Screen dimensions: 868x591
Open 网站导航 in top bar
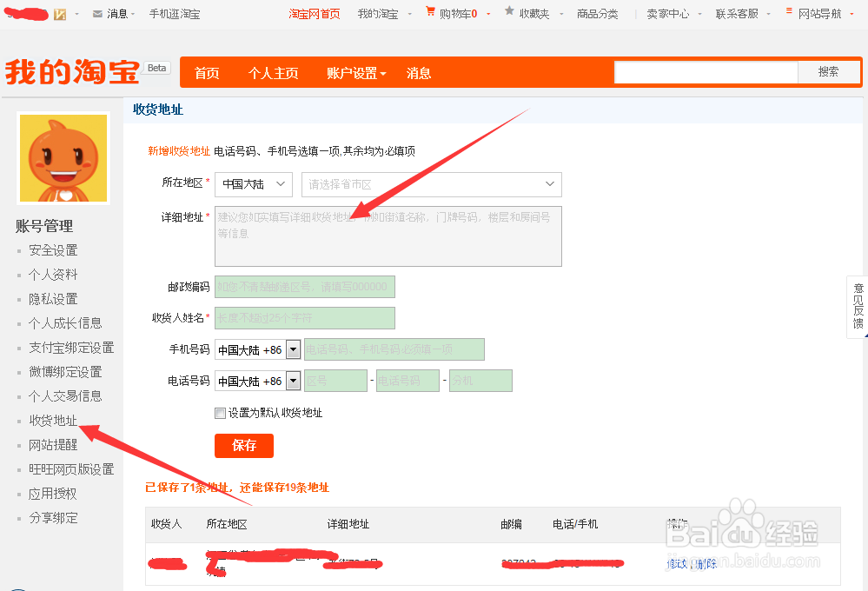(x=820, y=14)
